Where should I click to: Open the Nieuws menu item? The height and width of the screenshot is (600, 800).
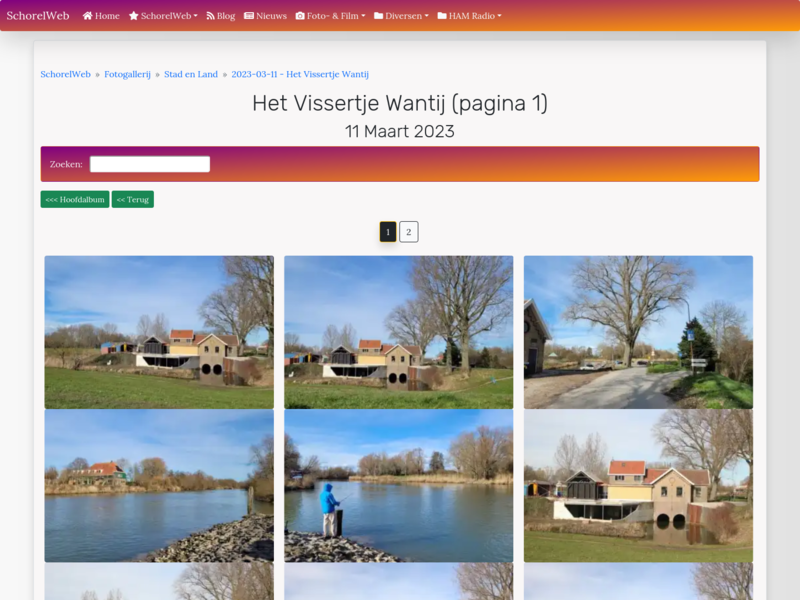tap(265, 16)
